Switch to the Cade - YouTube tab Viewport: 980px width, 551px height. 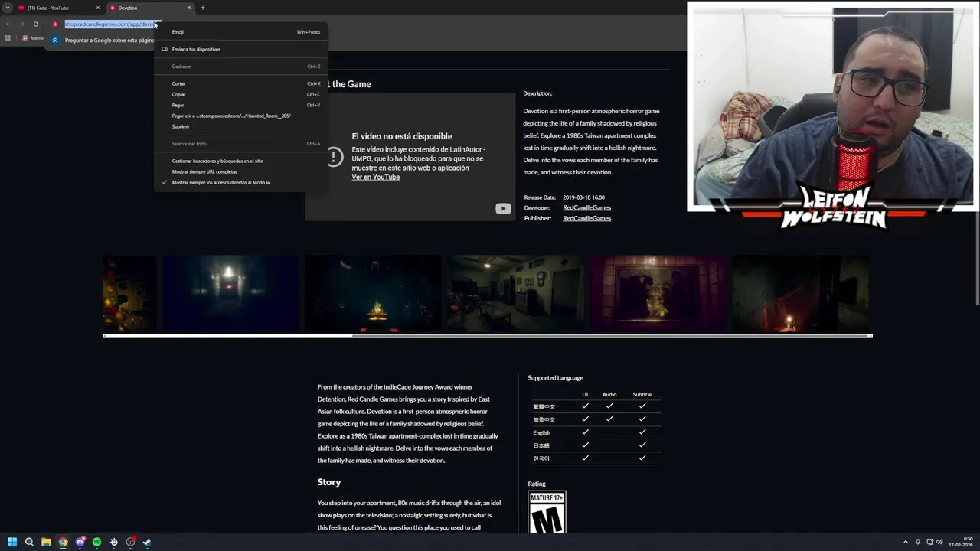(x=59, y=8)
